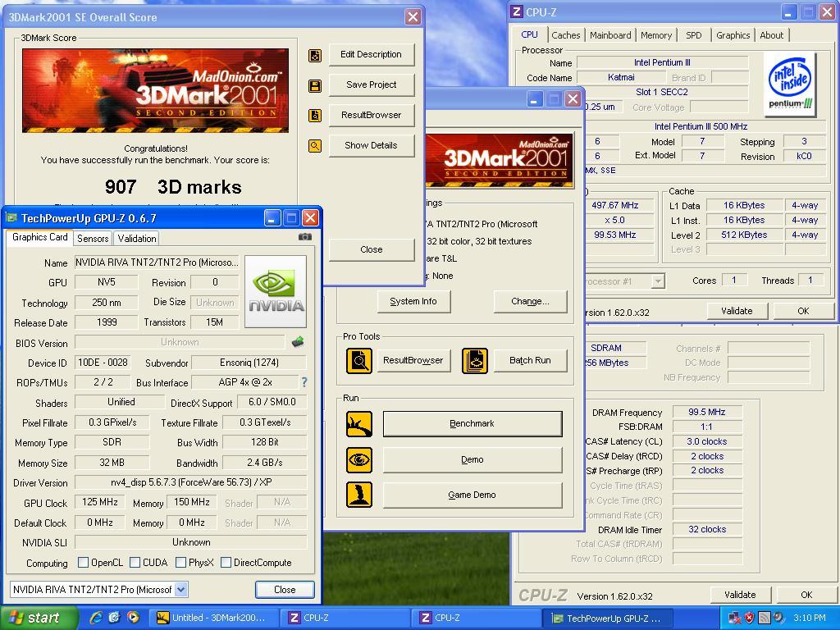Click the GPU-Z BIOS save chip icon
Image resolution: width=840 pixels, height=630 pixels.
[298, 342]
